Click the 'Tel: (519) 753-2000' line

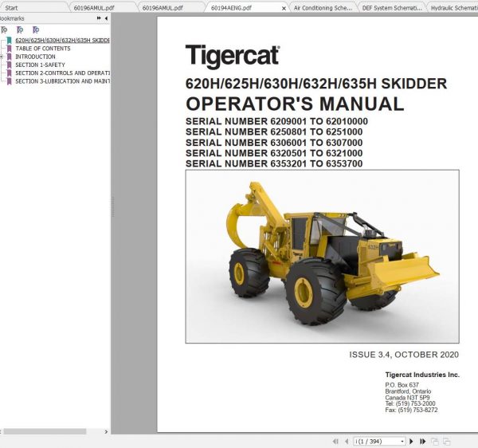[x=410, y=403]
